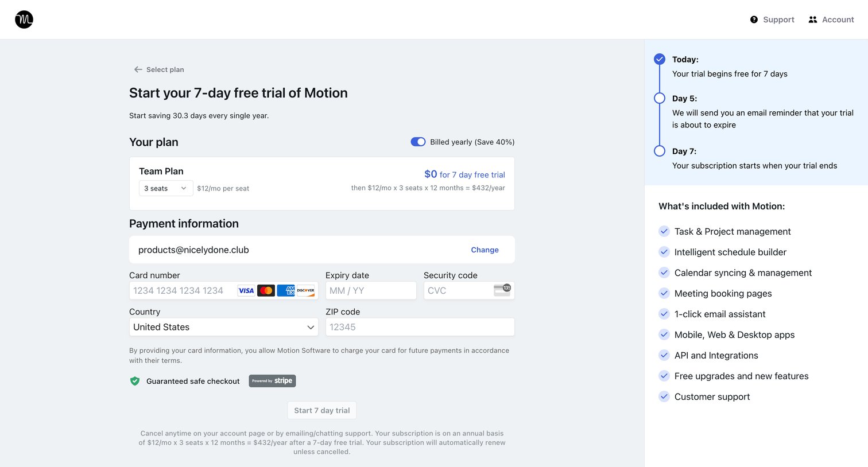Click the Change email link

pyautogui.click(x=485, y=250)
